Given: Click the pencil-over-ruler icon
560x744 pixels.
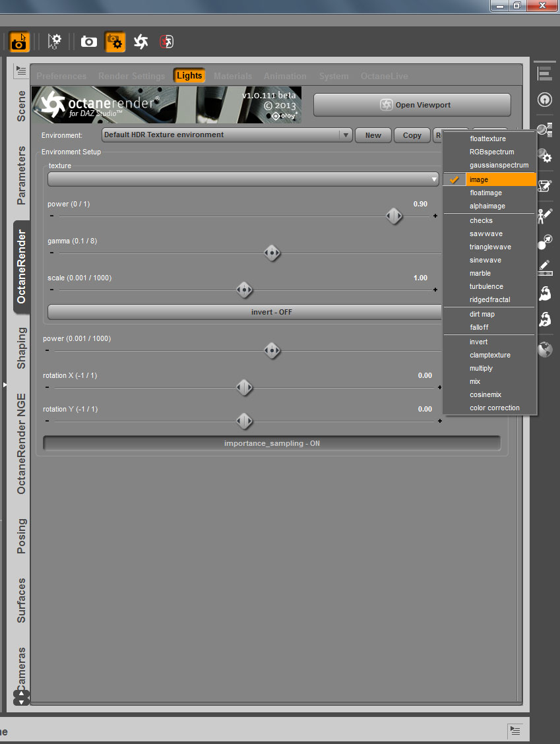Looking at the screenshot, I should tap(545, 268).
